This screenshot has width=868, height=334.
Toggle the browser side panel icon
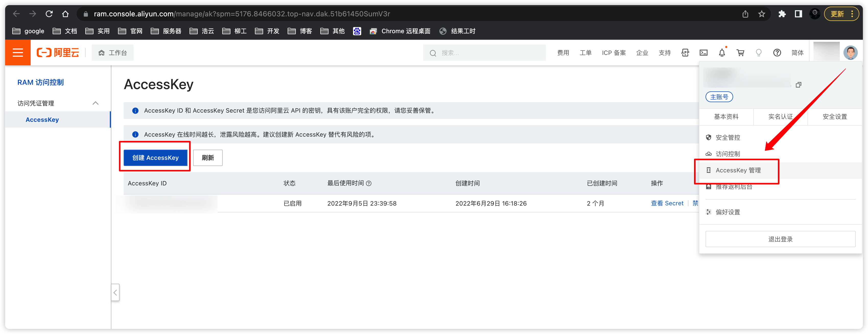[x=798, y=14]
